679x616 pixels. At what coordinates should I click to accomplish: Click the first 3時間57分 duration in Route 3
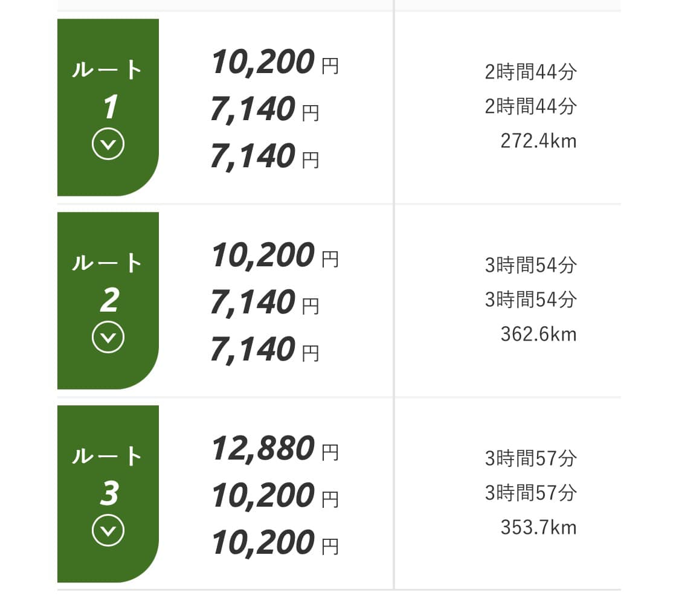point(530,459)
